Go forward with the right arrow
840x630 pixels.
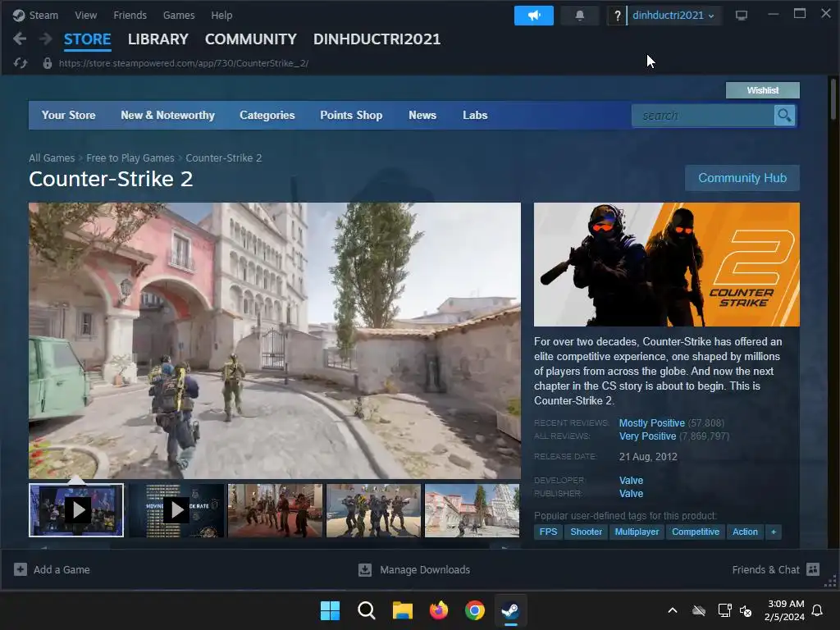(46, 39)
